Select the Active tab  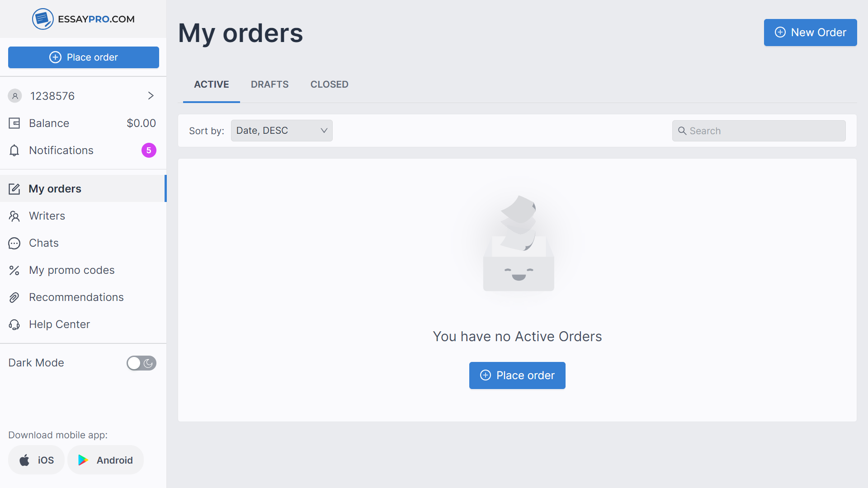(212, 84)
